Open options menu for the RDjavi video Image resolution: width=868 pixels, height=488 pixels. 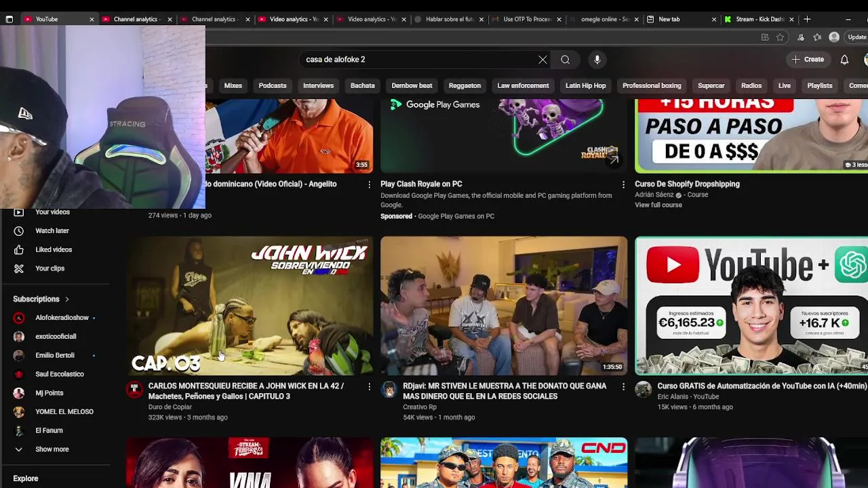click(623, 386)
